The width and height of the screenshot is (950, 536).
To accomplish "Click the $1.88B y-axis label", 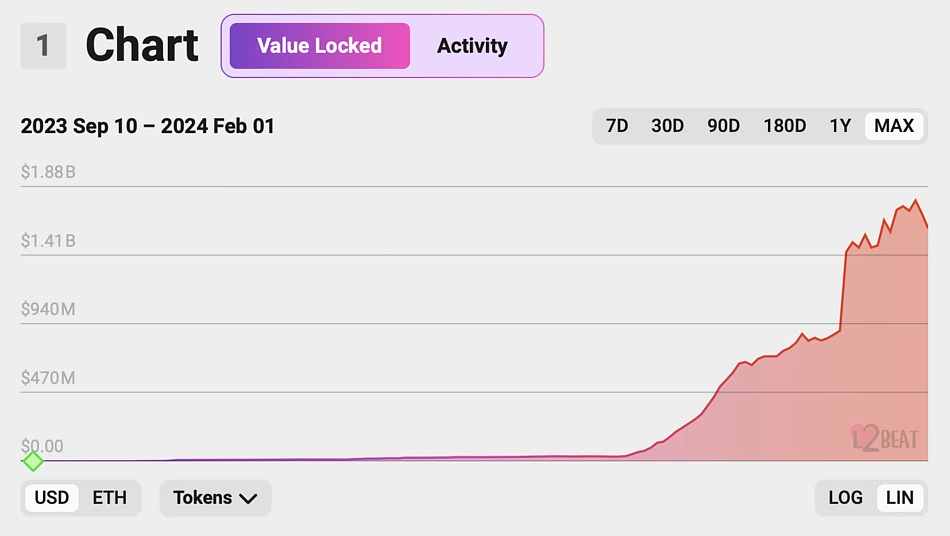I will pyautogui.click(x=48, y=172).
